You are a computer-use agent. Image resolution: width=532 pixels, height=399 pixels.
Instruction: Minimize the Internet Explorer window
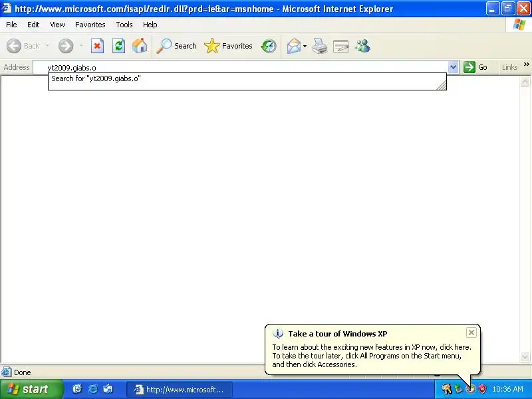click(493, 9)
